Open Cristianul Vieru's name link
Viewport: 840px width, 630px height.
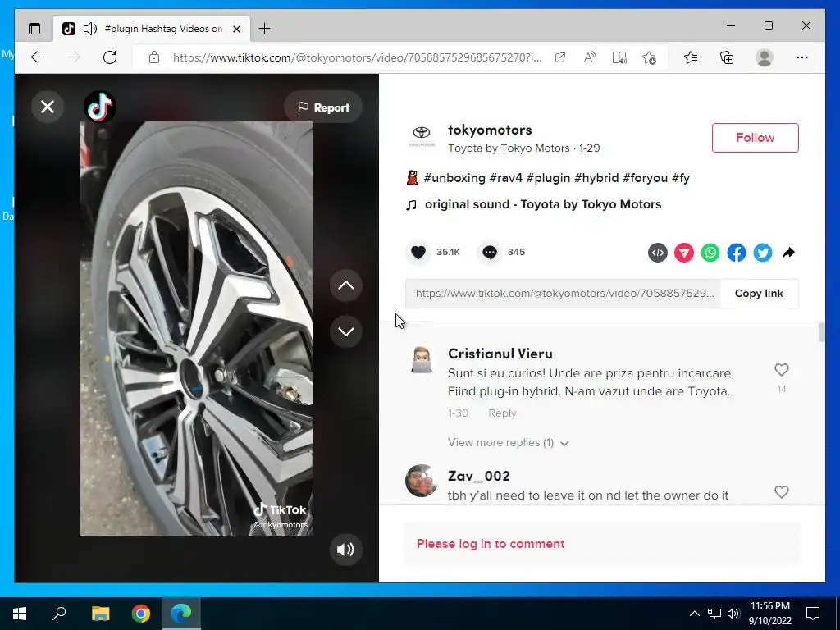pos(500,354)
